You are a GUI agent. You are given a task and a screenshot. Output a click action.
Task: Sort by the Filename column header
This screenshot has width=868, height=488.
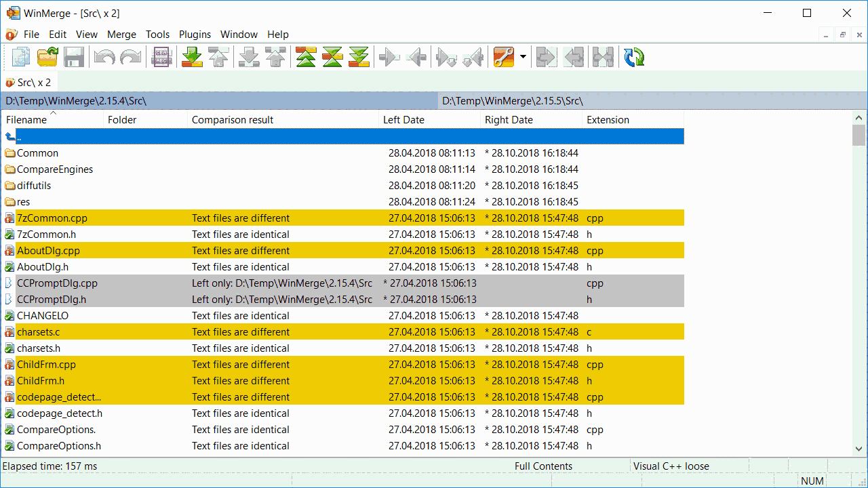pos(26,119)
